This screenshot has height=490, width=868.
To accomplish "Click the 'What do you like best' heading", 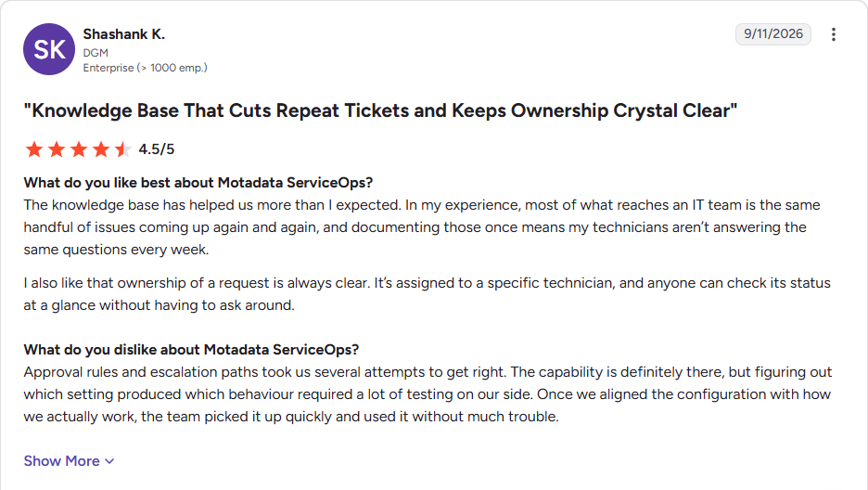I will (x=198, y=183).
